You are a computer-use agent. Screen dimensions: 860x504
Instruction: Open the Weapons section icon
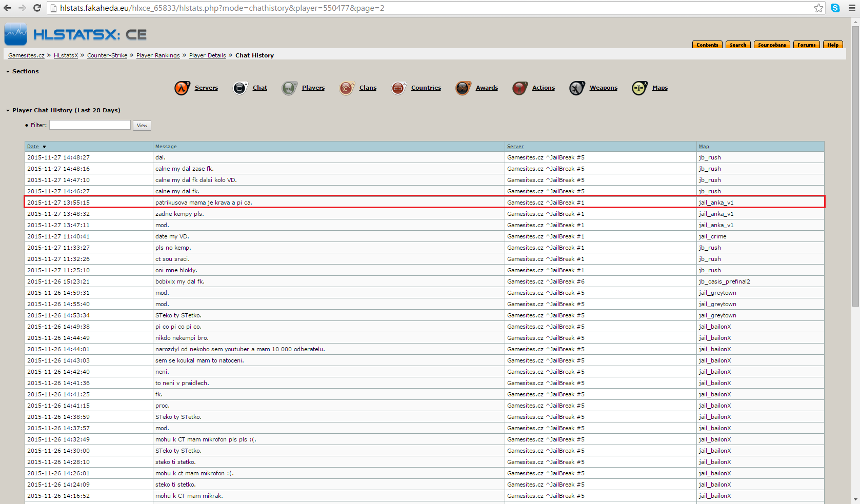(577, 88)
